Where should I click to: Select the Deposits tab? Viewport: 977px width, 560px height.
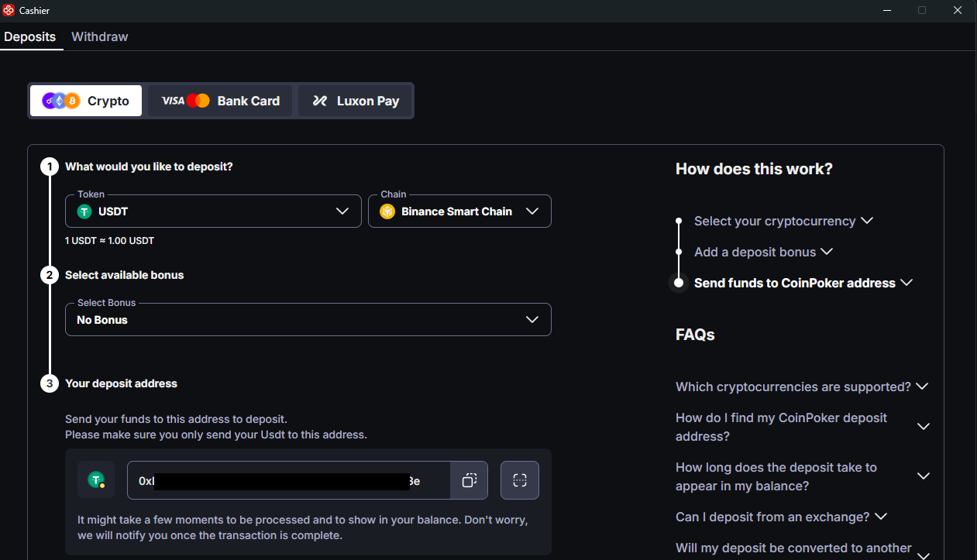[29, 36]
